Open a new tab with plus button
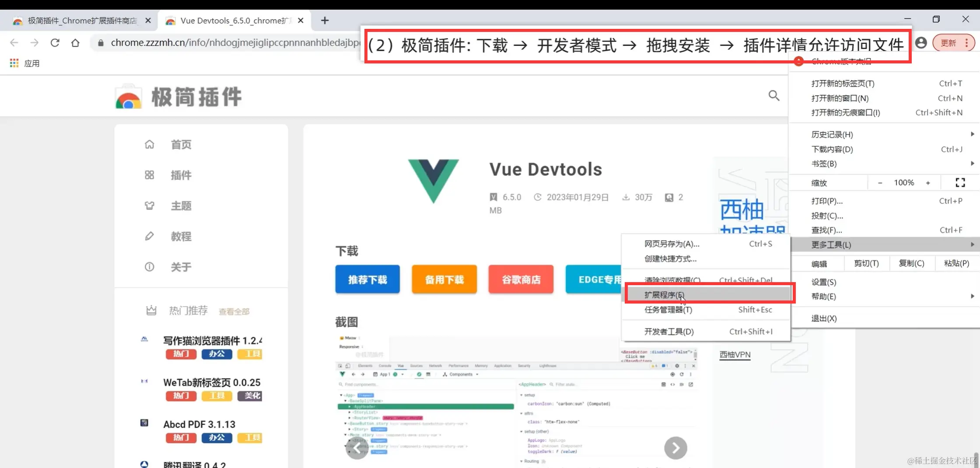The height and width of the screenshot is (468, 980). [325, 20]
